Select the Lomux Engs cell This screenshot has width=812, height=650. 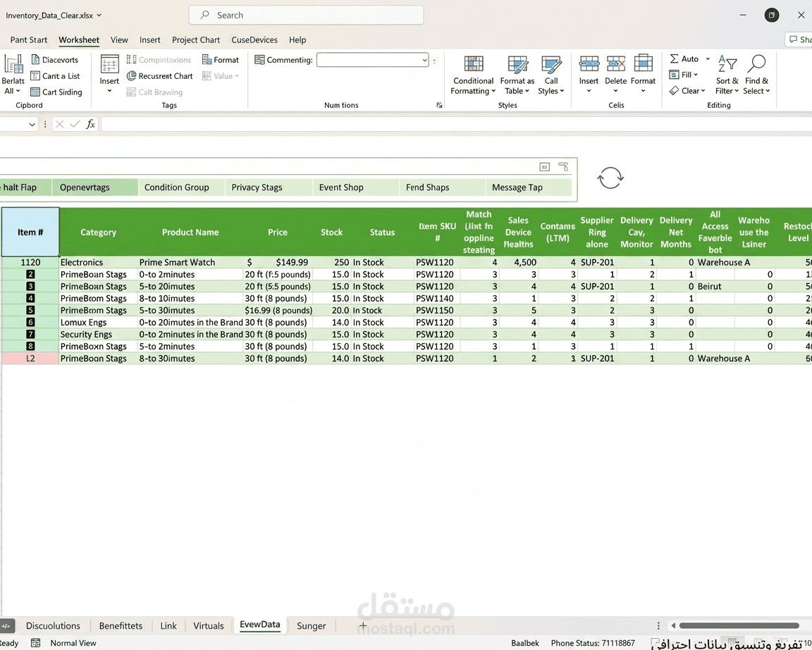[x=98, y=322]
